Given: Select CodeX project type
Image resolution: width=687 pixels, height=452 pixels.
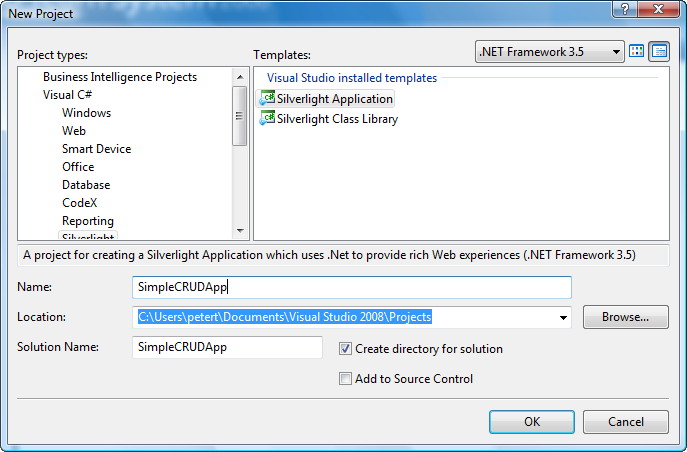Looking at the screenshot, I should pos(79,202).
